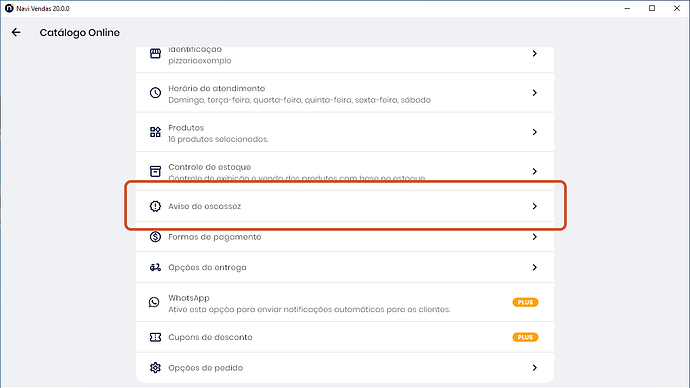Select the Aviso de escassez menu entry
690x388 pixels.
point(345,206)
